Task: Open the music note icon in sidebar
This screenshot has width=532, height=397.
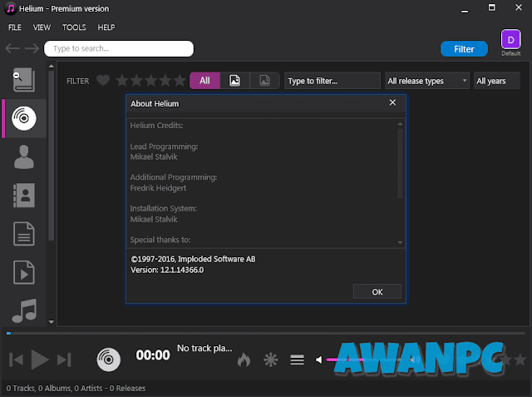Action: [x=24, y=310]
